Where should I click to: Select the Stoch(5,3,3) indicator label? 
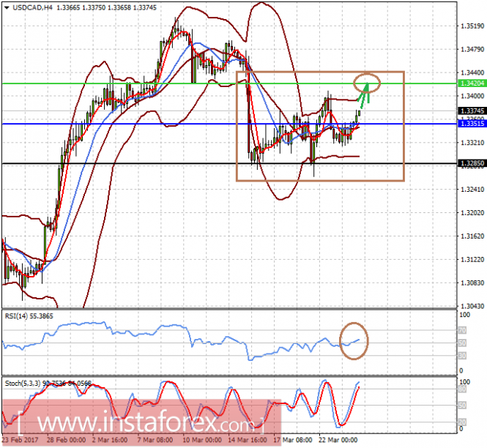(x=23, y=384)
